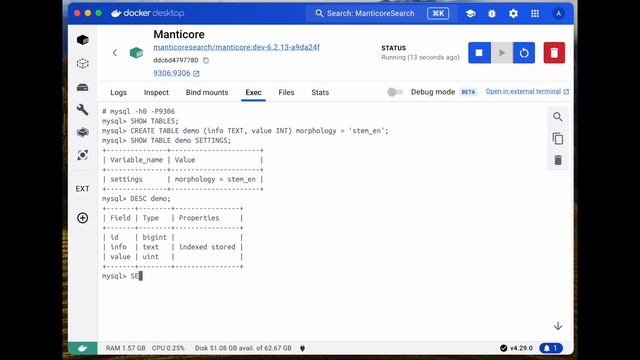This screenshot has width=640, height=360.
Task: Open Volumes view in sidebar
Action: tap(82, 87)
